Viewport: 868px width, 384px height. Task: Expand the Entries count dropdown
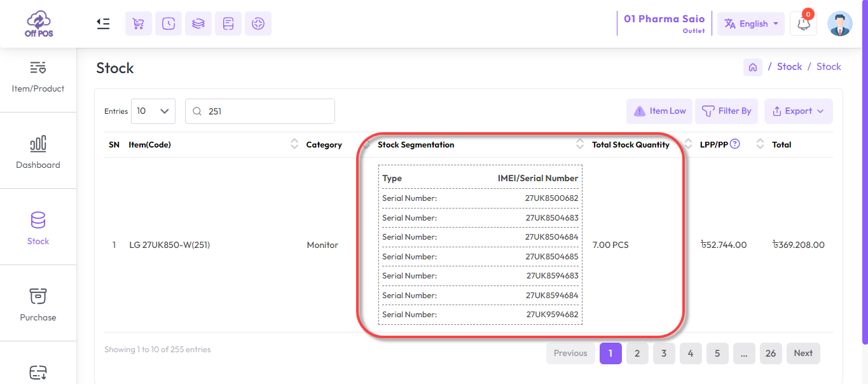pos(153,111)
